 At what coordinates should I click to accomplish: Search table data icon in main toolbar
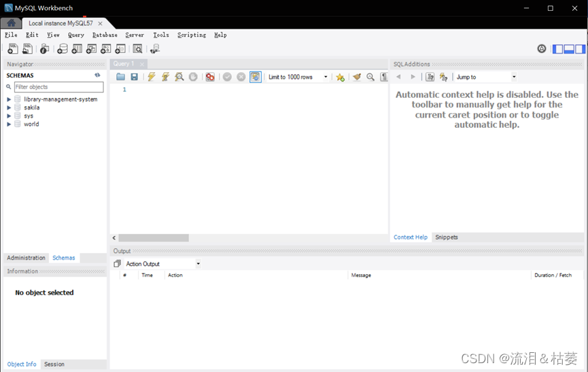coord(137,49)
